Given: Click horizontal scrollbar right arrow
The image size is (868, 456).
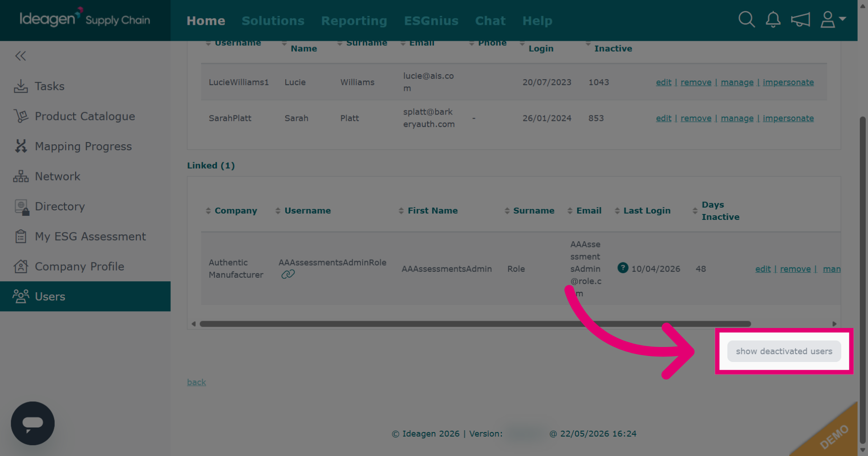Looking at the screenshot, I should pos(835,324).
